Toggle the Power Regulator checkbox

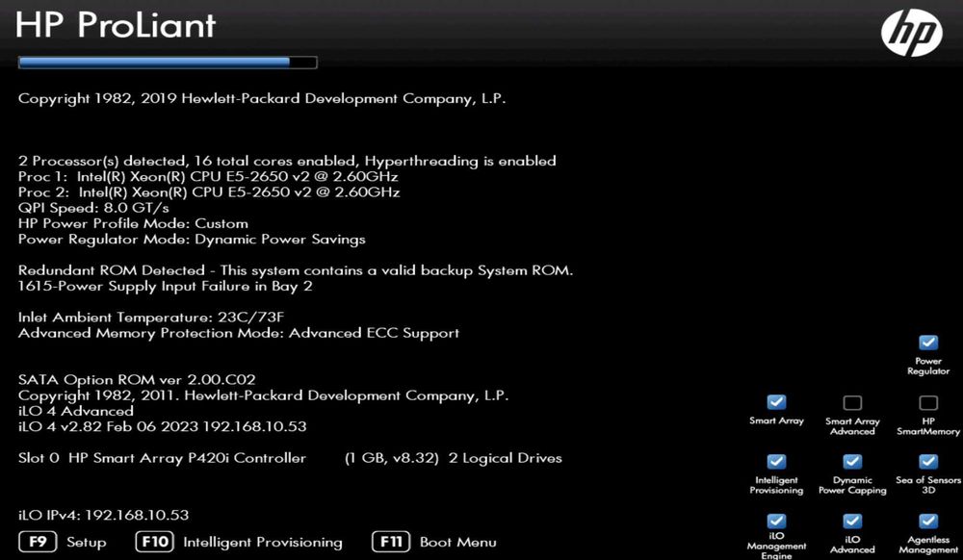tap(928, 343)
